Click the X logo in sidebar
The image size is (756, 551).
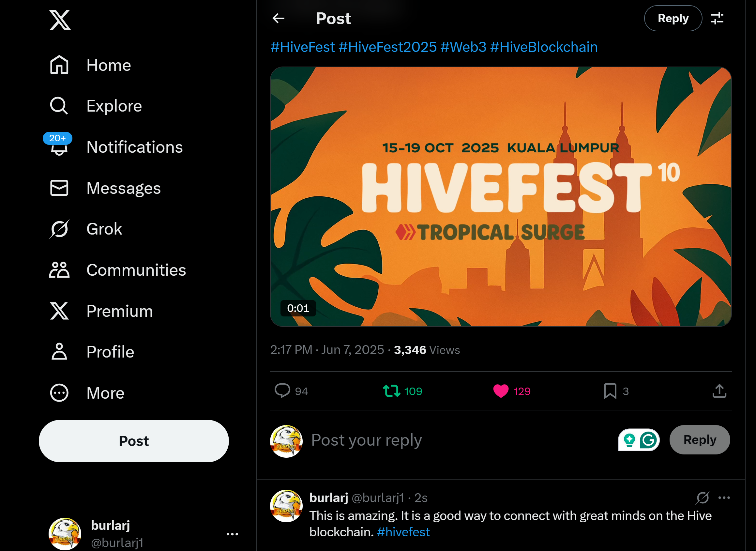pos(60,20)
